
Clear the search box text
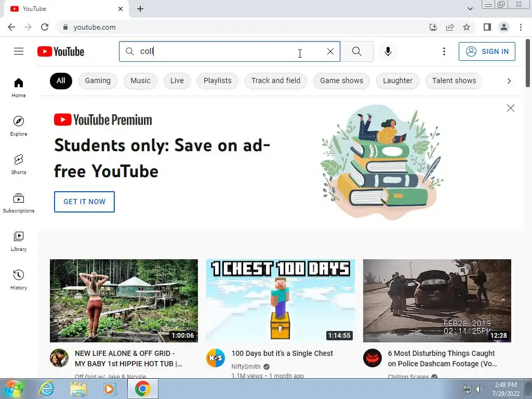(x=330, y=51)
